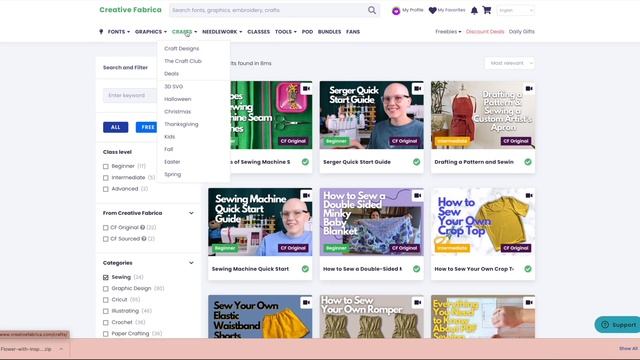Click Show All in downloads bar
Viewport: 640px width, 360px height.
[x=628, y=349]
